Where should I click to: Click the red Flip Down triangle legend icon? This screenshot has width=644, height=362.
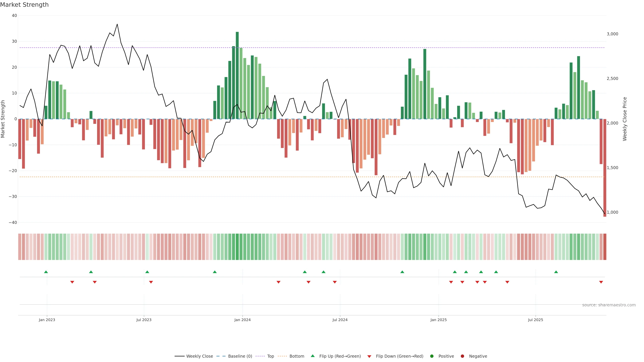pyautogui.click(x=369, y=356)
